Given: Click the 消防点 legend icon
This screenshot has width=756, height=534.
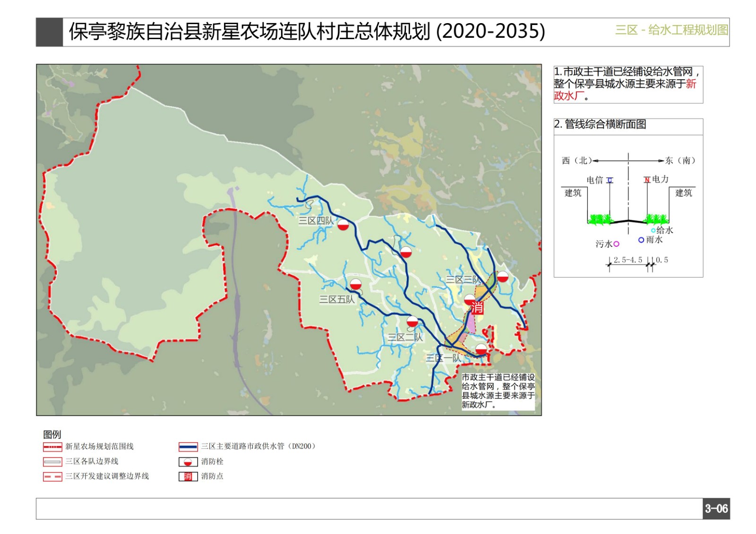Looking at the screenshot, I should (x=188, y=476).
